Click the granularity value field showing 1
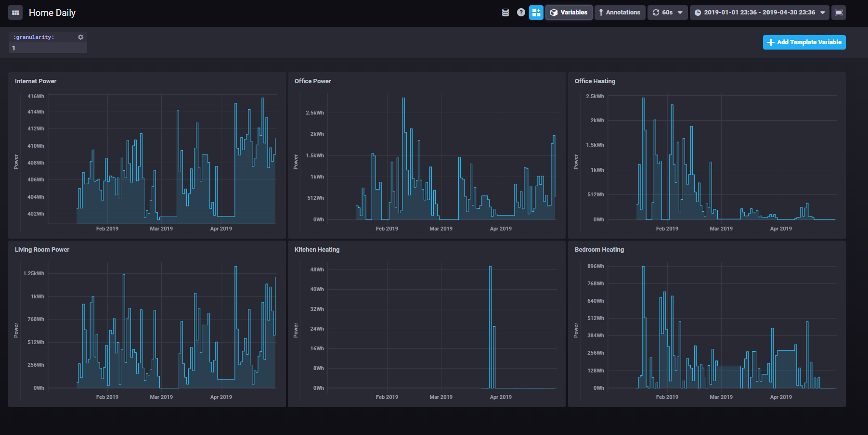 coord(48,48)
